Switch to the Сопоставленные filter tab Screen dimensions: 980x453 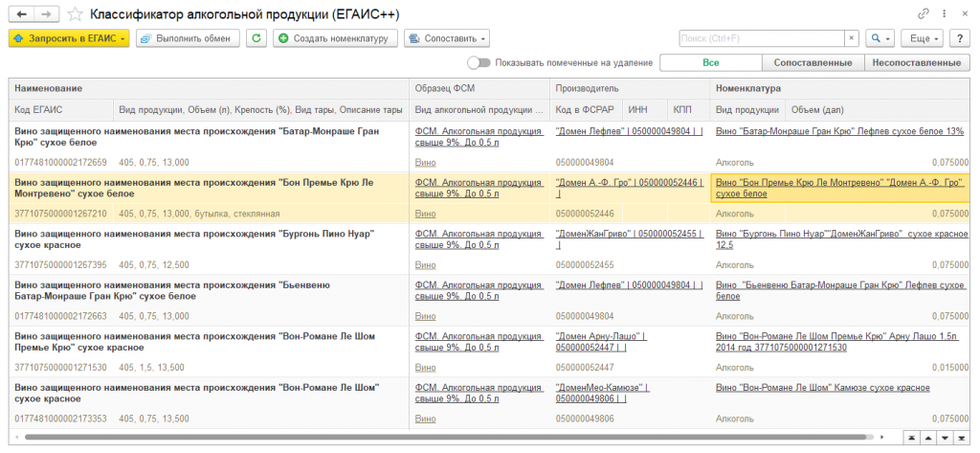(813, 62)
